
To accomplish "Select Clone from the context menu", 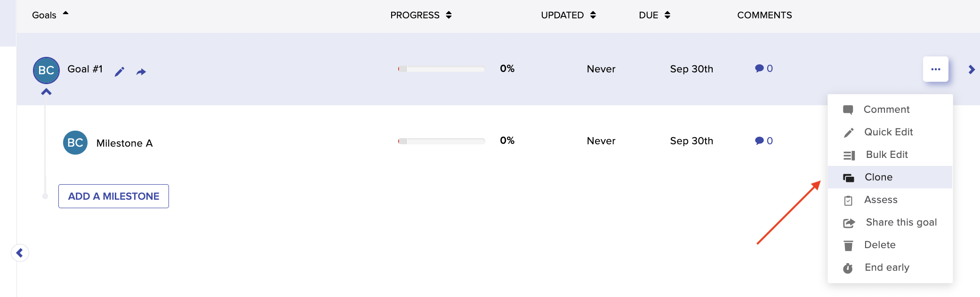I will [890, 177].
